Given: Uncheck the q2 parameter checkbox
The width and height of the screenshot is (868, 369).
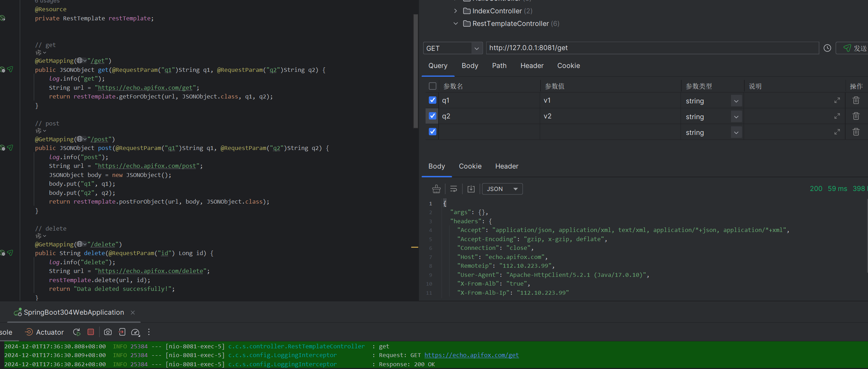Looking at the screenshot, I should point(433,116).
